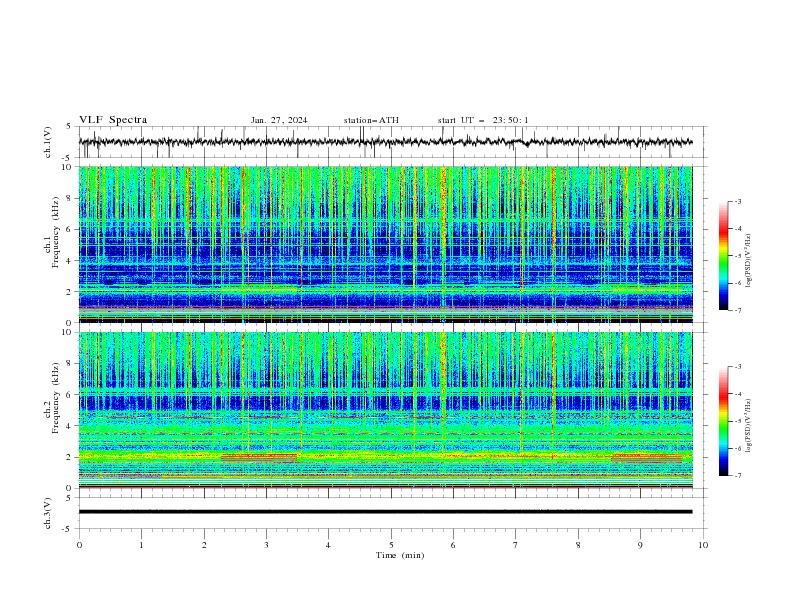Click the log(PSD) label beside ch.2 color bar
This screenshot has width=792, height=612.
pos(749,425)
